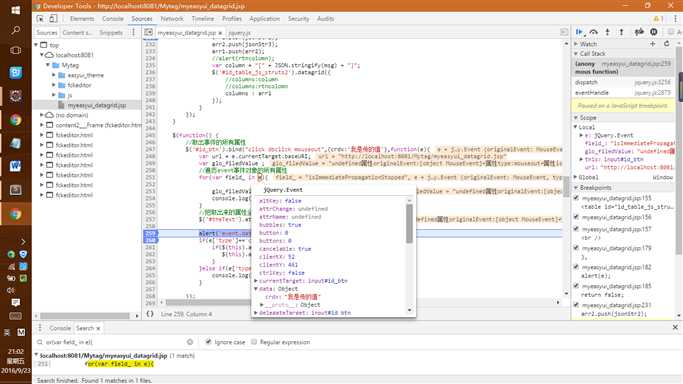Toggle breakpoint myeasyui_datagrid.jsp:155 checkbox
Viewport: 683px width, 384px height.
tap(577, 198)
